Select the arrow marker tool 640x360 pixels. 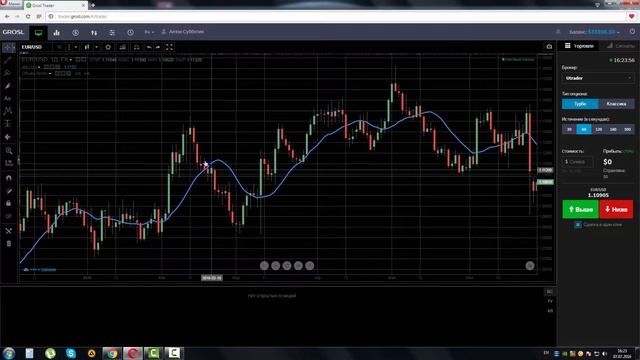click(x=7, y=137)
